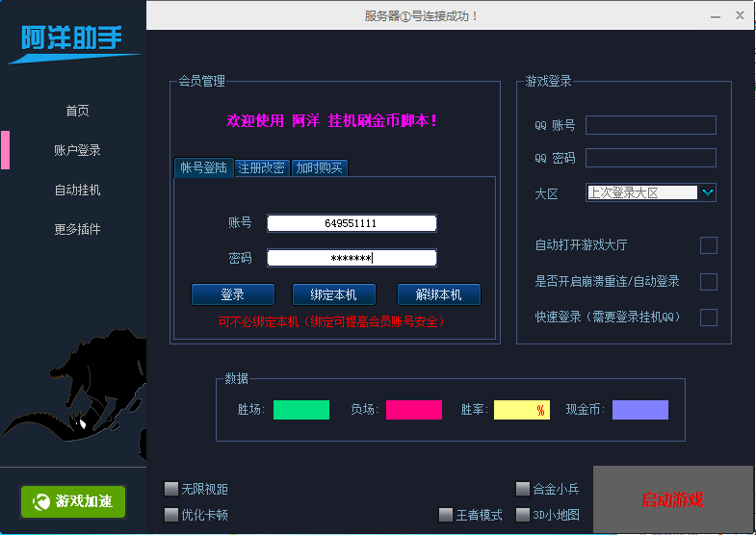
Task: Switch to the 帐号登陆 tab
Action: [x=203, y=167]
